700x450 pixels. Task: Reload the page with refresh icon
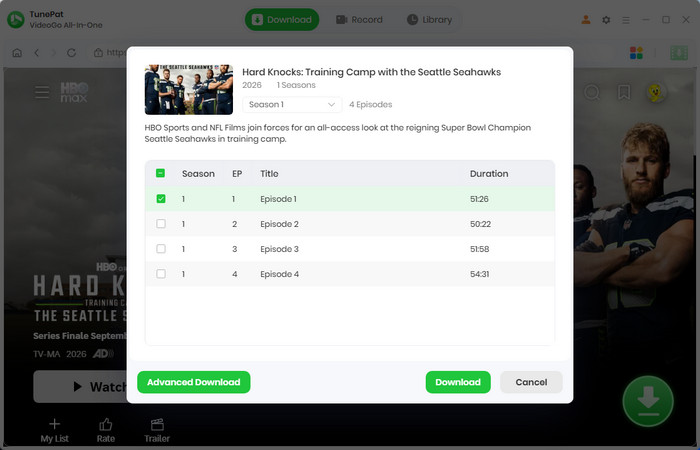tap(71, 53)
